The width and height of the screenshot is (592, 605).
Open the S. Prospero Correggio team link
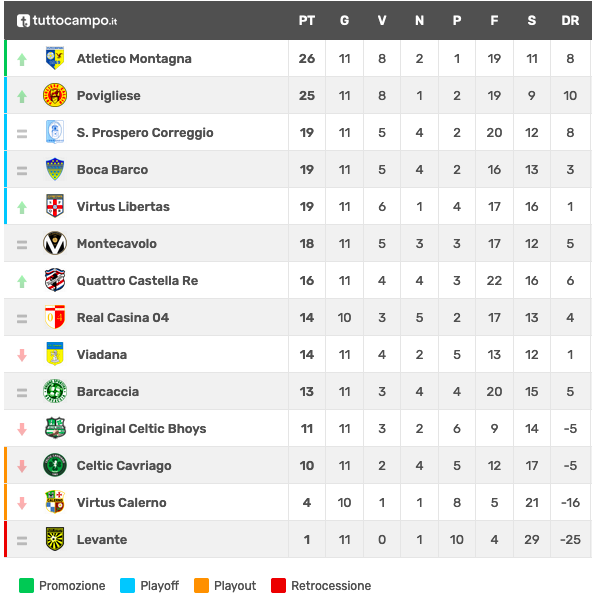pyautogui.click(x=145, y=132)
